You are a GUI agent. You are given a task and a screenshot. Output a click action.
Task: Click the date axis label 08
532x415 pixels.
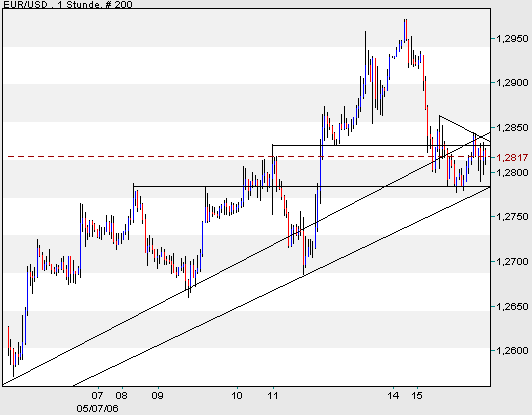point(121,396)
